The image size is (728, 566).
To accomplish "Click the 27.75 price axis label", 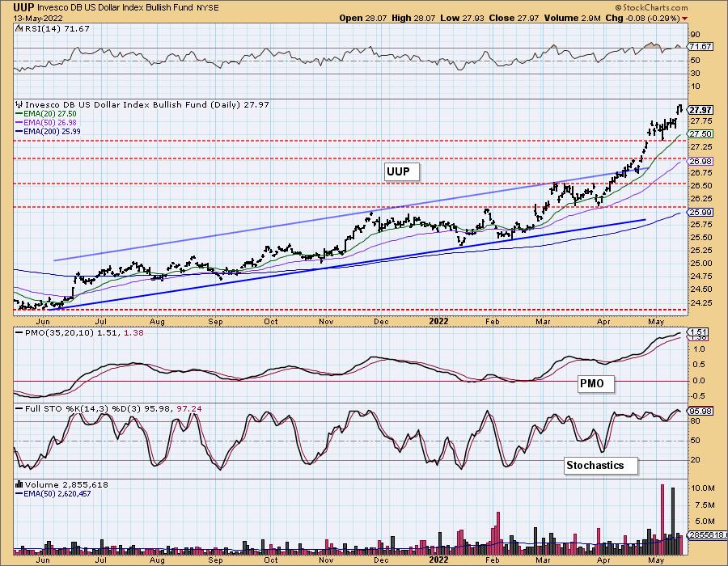I will 700,121.
